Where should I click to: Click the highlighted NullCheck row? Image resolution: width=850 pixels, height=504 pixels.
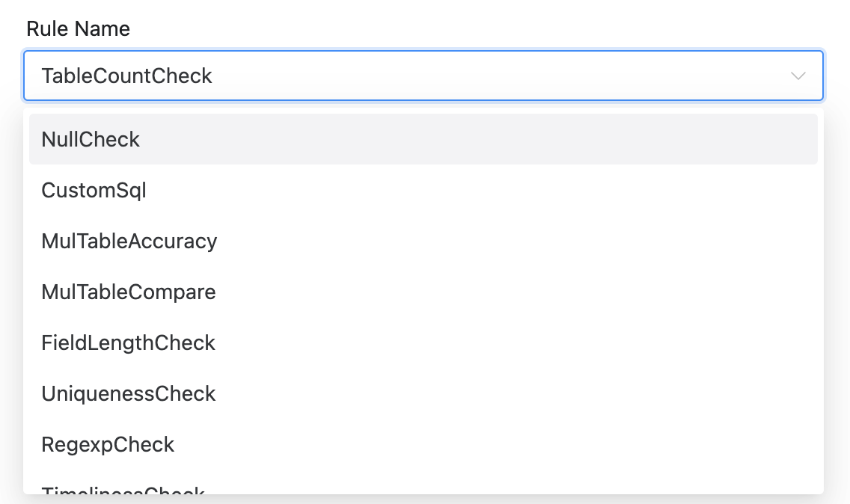423,139
